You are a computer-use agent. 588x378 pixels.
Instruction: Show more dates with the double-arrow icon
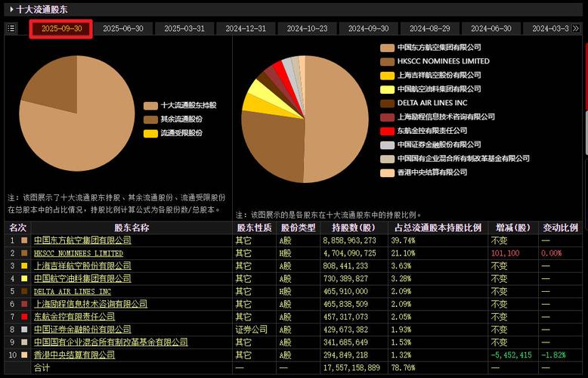(576, 29)
